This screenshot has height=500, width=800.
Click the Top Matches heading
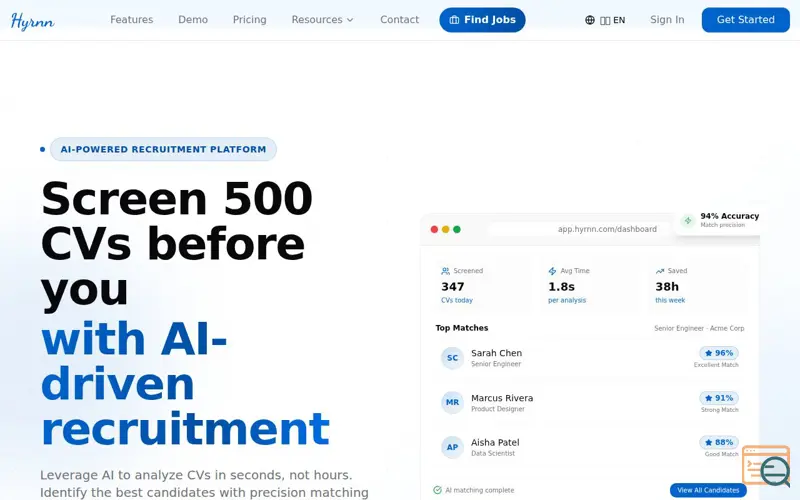pyautogui.click(x=462, y=328)
